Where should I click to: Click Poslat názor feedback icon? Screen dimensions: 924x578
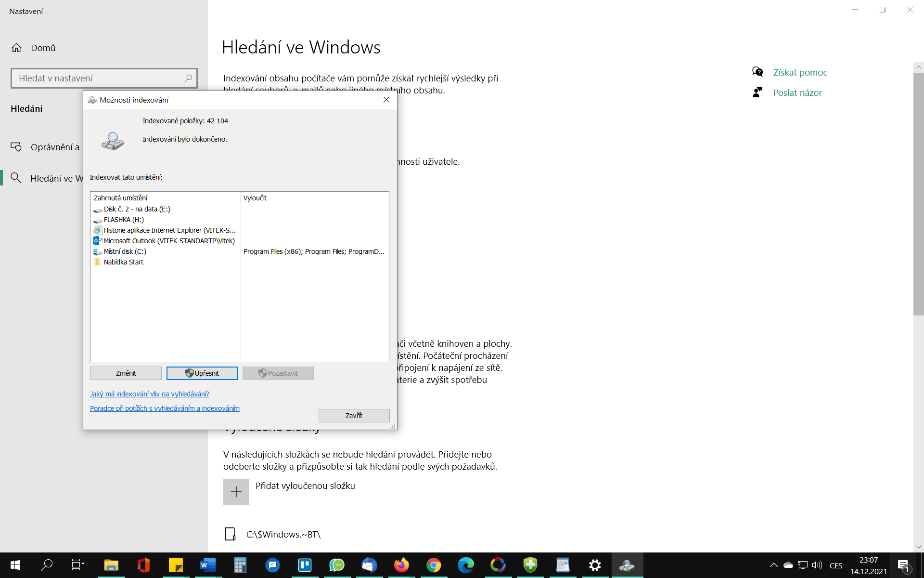(x=757, y=92)
